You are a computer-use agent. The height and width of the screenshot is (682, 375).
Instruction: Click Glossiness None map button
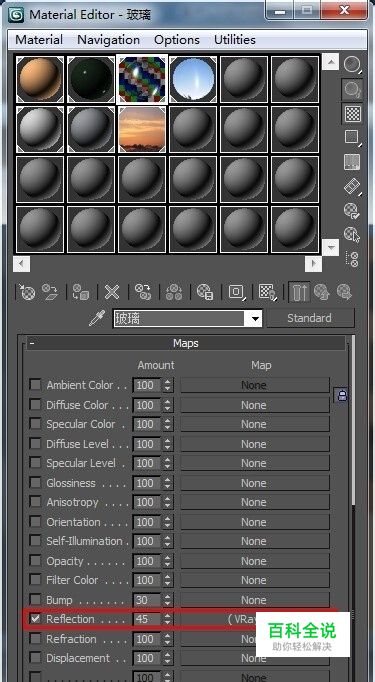pos(255,483)
